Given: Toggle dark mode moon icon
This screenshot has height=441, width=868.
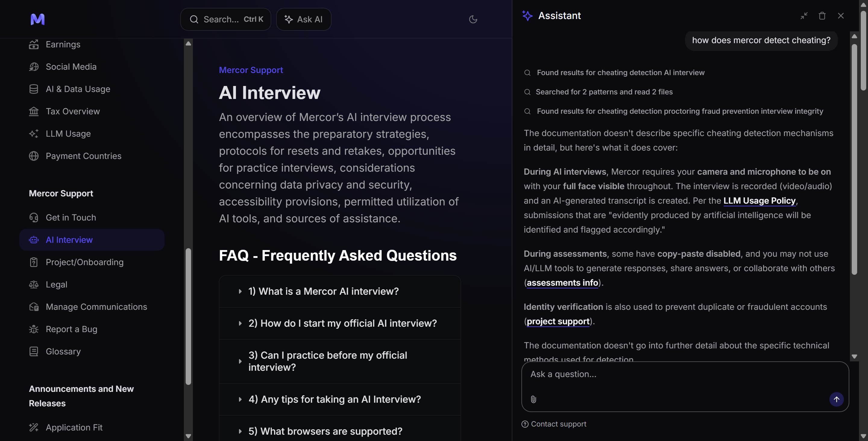Looking at the screenshot, I should pyautogui.click(x=473, y=19).
